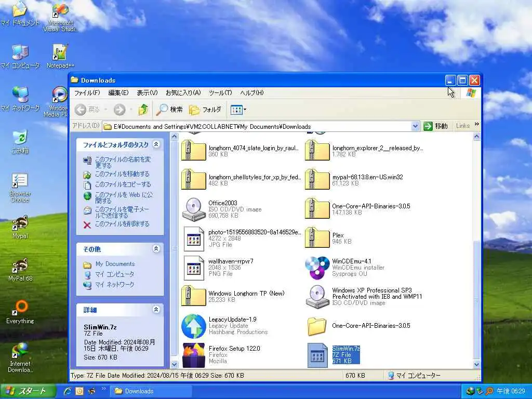Viewport: 532px width, 399px height.
Task: Click the スタート Start button
Action: pyautogui.click(x=28, y=391)
